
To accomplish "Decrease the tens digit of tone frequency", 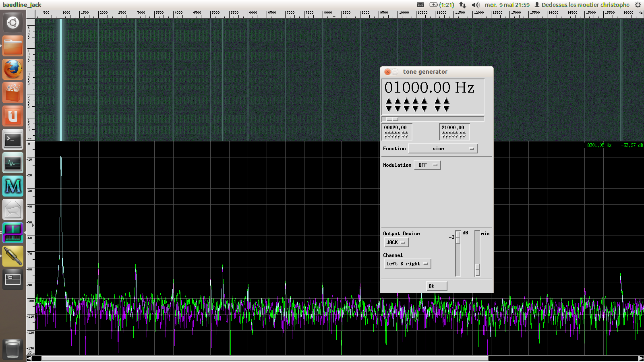I will point(415,109).
